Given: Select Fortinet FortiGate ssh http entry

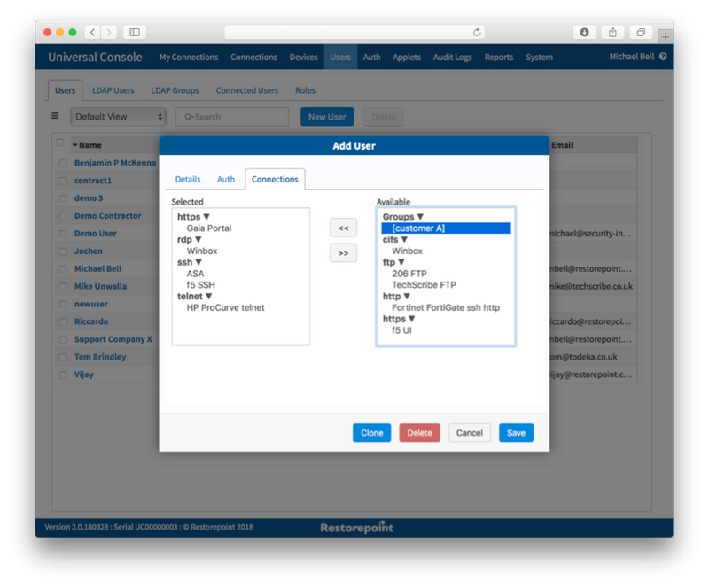Looking at the screenshot, I should 446,307.
